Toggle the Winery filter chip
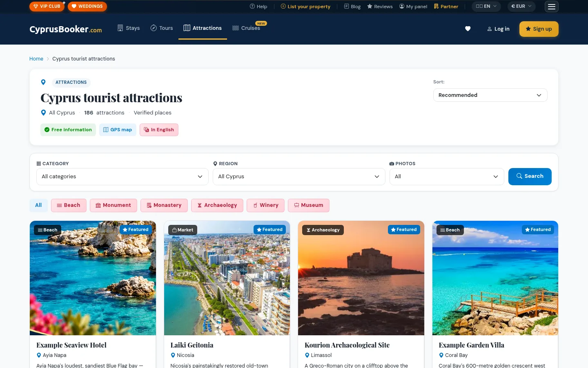This screenshot has width=588, height=368. point(265,205)
